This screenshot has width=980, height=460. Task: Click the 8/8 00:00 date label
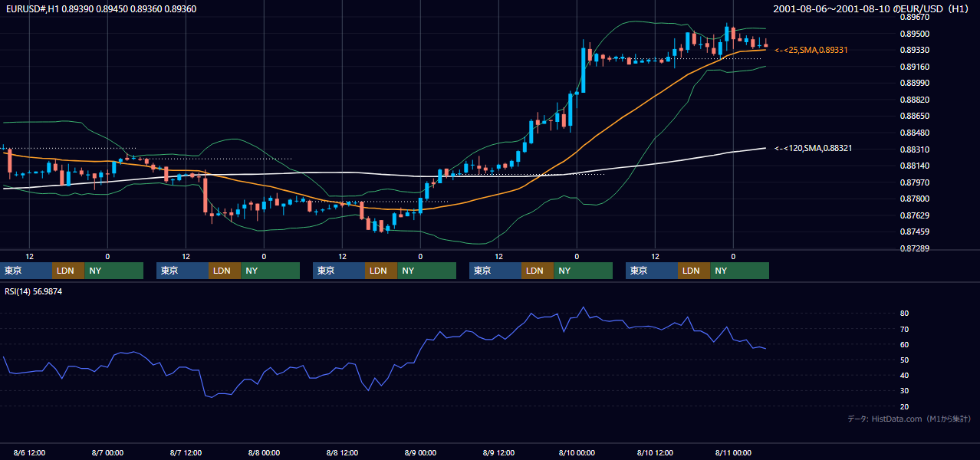pyautogui.click(x=264, y=452)
